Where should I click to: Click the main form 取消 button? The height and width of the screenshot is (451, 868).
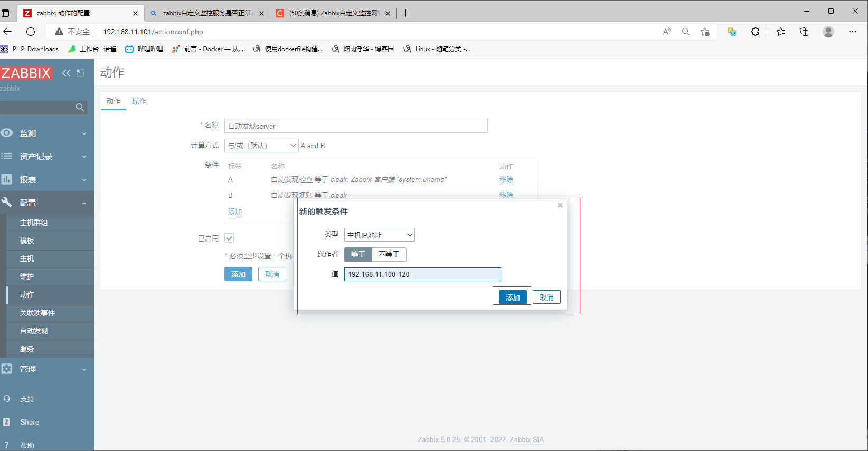click(272, 274)
